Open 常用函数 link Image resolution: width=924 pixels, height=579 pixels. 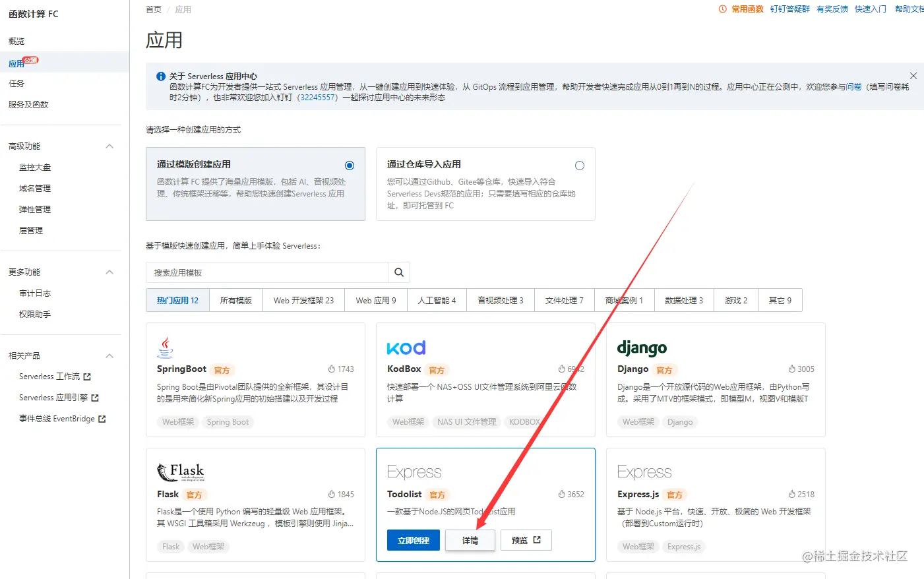coord(747,9)
